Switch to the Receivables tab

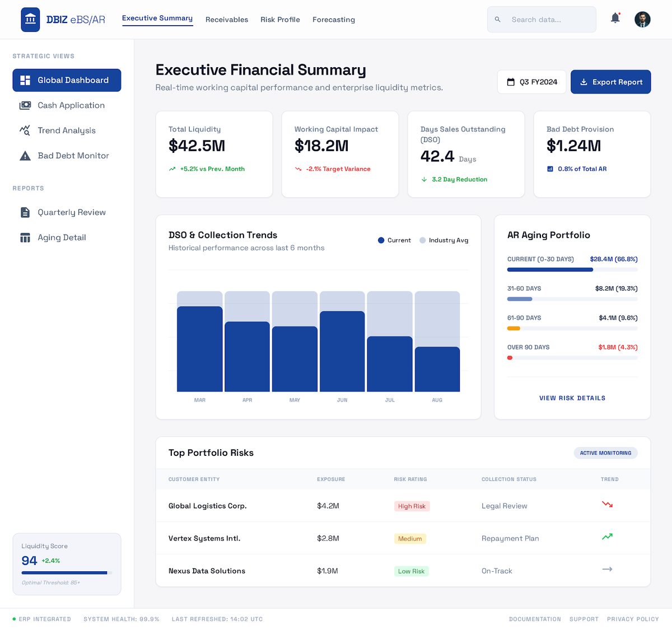click(x=227, y=20)
